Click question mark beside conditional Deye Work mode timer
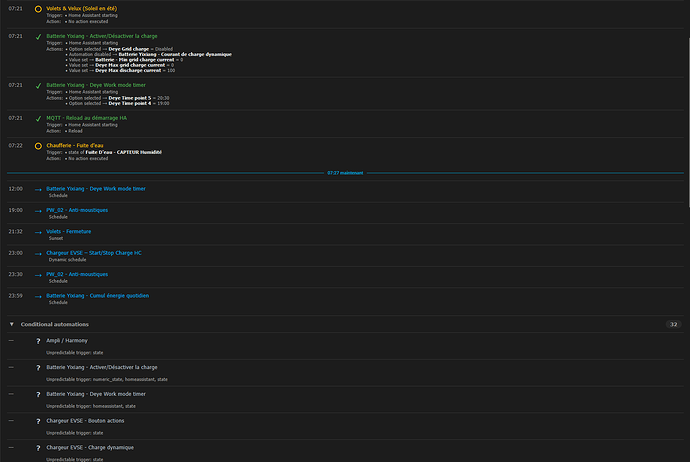 (x=38, y=395)
